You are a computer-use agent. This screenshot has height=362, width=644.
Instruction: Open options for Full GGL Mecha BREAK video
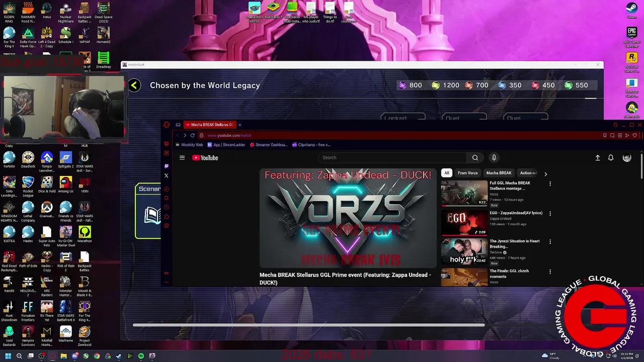[x=550, y=184]
